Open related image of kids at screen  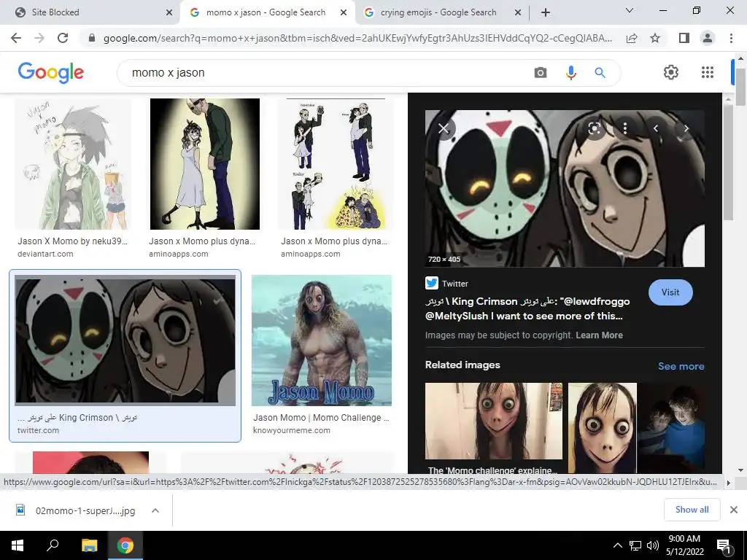pyautogui.click(x=673, y=427)
